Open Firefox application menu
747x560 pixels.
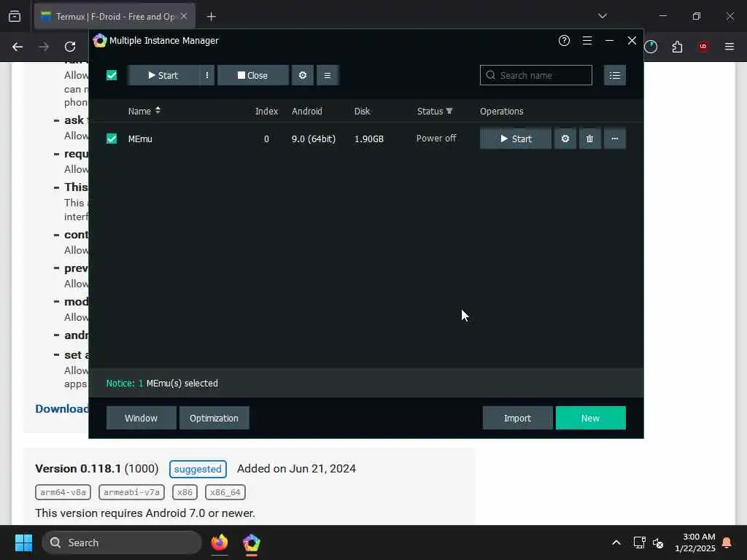point(729,47)
